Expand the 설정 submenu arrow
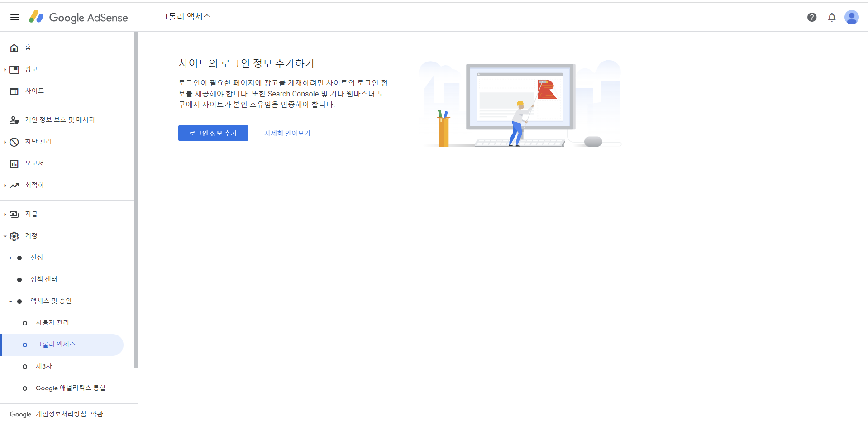The height and width of the screenshot is (426, 868). [10, 258]
